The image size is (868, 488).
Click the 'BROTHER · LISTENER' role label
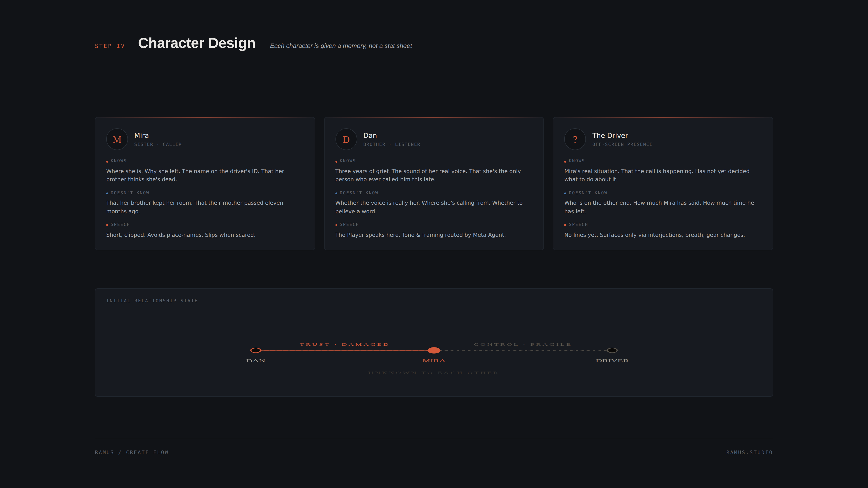(392, 145)
